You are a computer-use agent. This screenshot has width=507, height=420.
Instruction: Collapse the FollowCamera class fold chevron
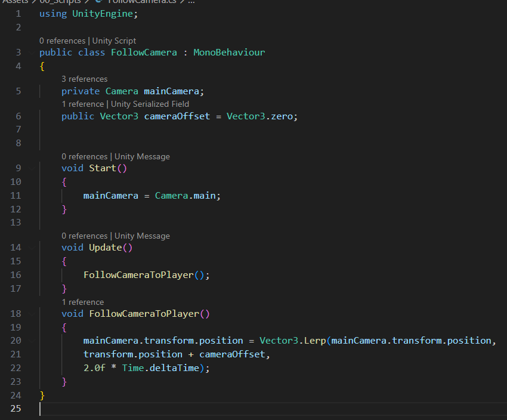[x=32, y=52]
